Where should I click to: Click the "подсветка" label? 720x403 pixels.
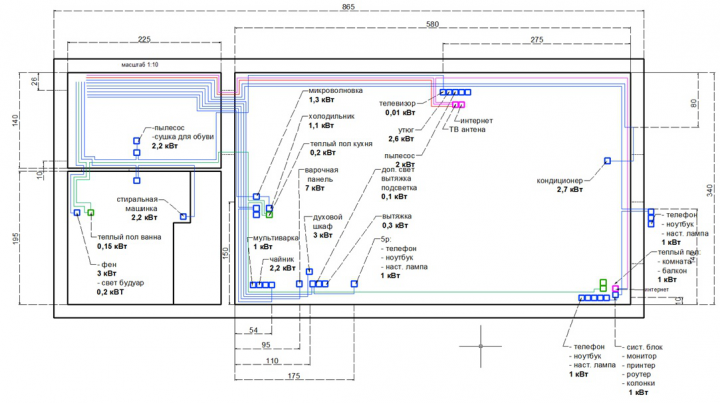[399, 187]
